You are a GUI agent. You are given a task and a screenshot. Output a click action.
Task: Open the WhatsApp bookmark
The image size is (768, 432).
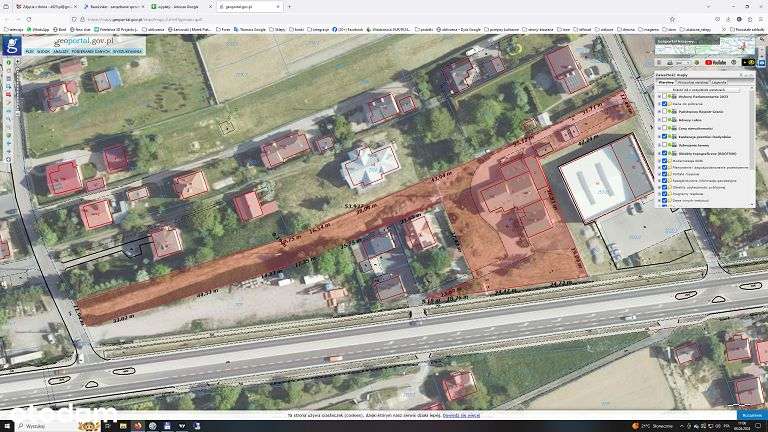pos(39,29)
